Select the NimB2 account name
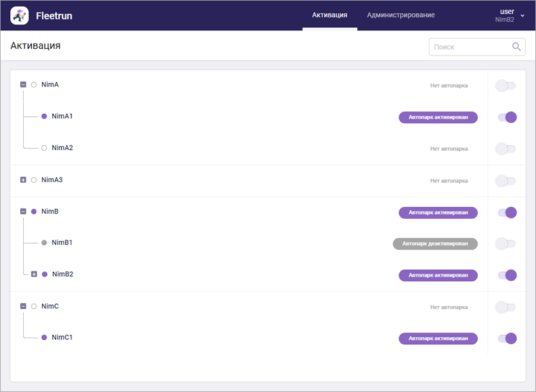 63,274
